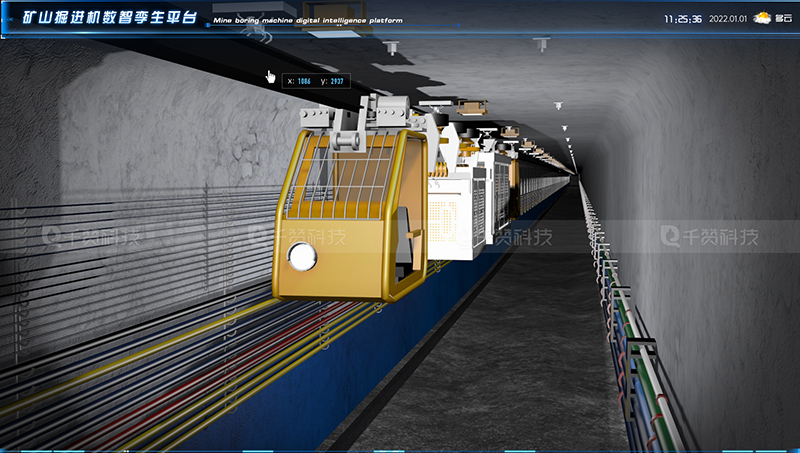The image size is (800, 453).
Task: Click the round white headlight on yellow cabin
Action: point(301,257)
